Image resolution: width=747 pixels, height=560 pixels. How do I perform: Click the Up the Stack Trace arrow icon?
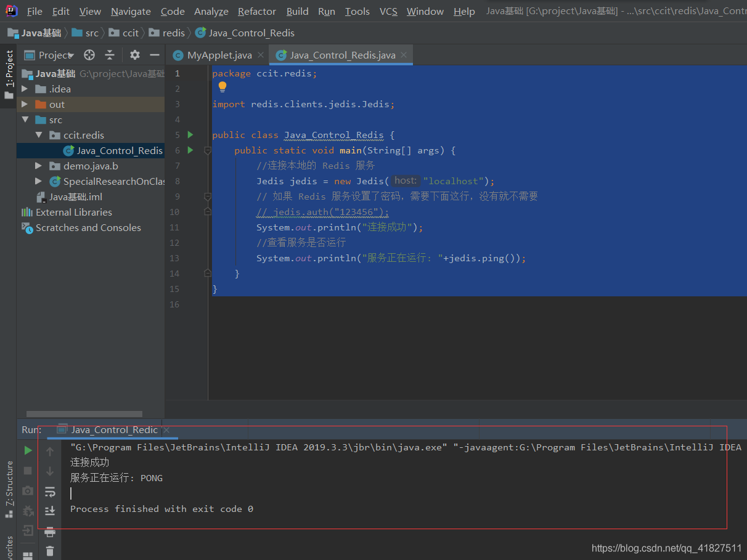pyautogui.click(x=50, y=450)
